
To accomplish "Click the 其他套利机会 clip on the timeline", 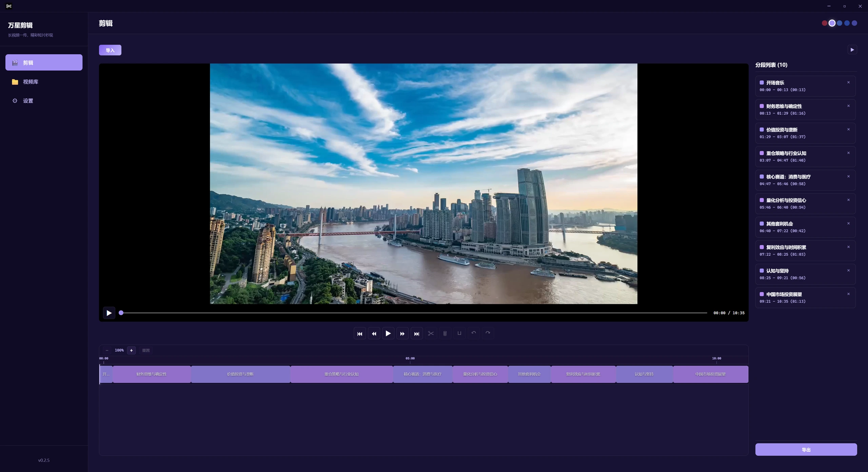I will click(529, 374).
